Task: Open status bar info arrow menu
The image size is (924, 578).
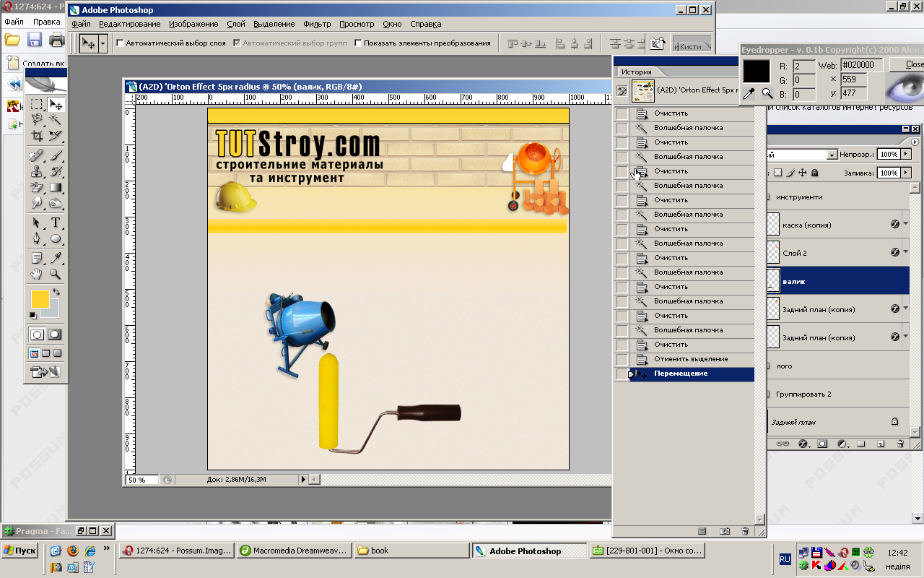Action: coord(303,479)
